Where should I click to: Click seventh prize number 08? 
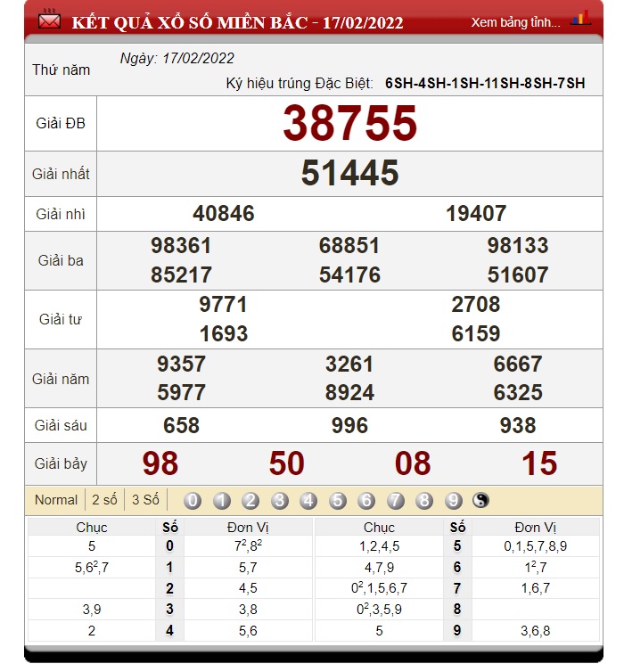pyautogui.click(x=413, y=463)
